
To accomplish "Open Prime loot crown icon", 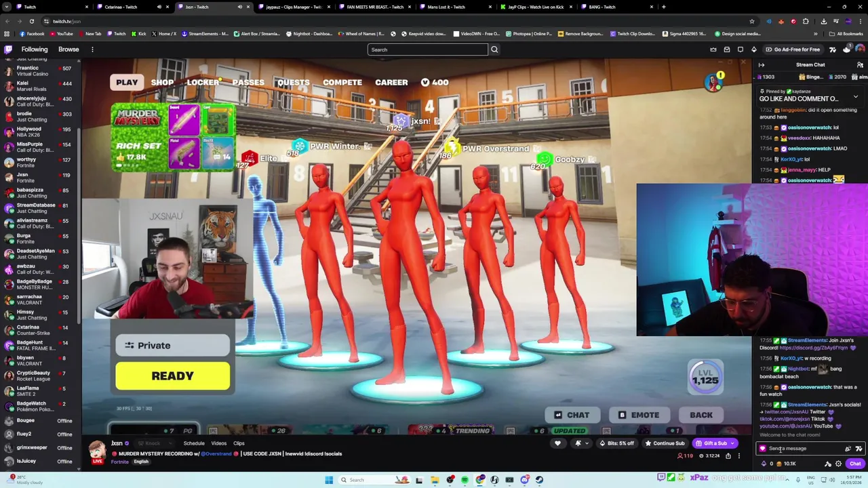I will pyautogui.click(x=713, y=49).
